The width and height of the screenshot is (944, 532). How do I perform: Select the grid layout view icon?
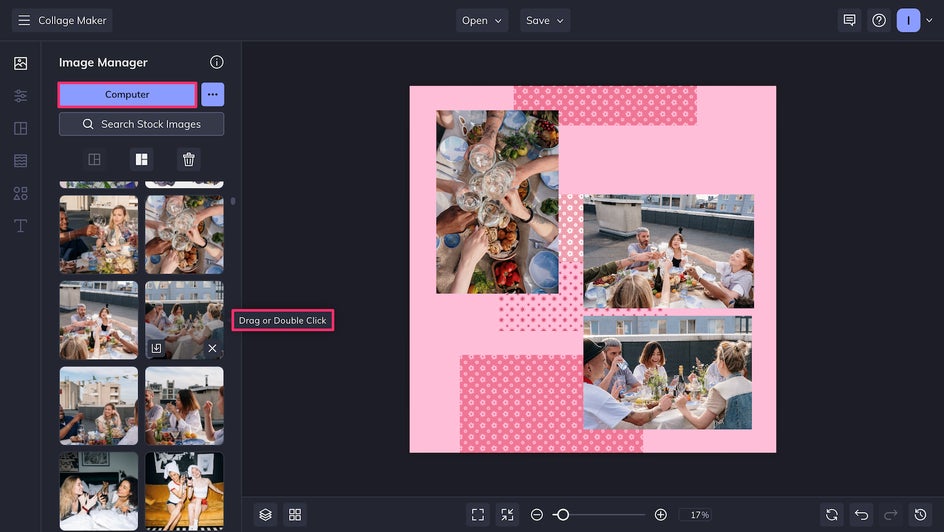141,159
